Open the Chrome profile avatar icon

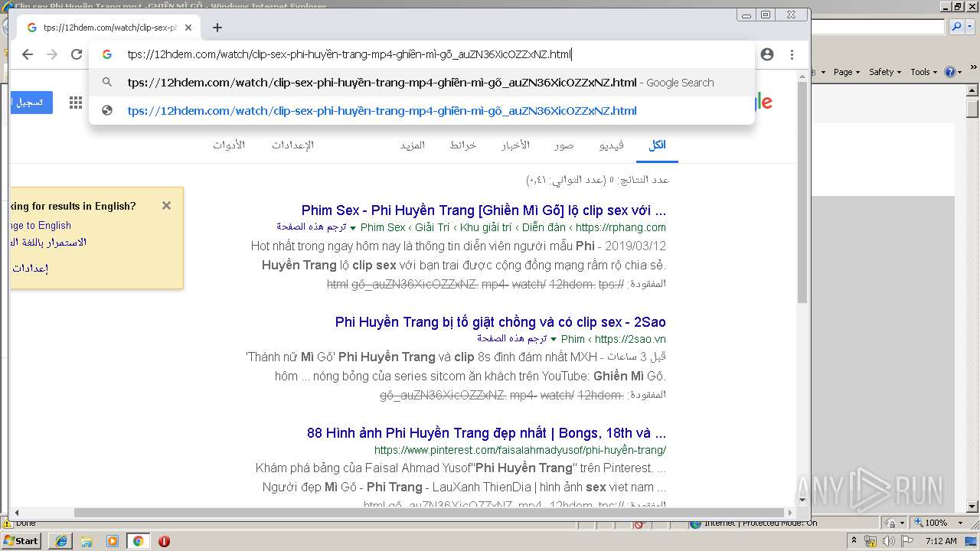click(x=767, y=54)
